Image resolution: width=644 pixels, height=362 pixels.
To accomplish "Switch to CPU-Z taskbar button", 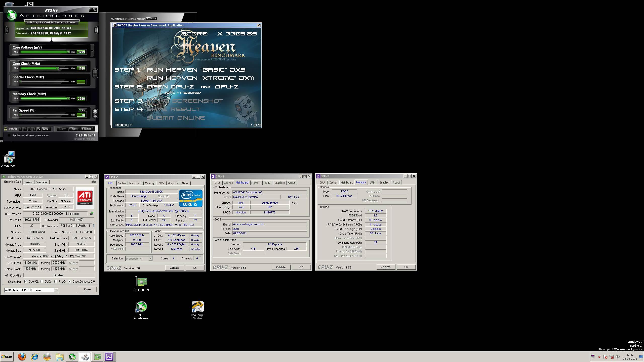I will pos(109,356).
